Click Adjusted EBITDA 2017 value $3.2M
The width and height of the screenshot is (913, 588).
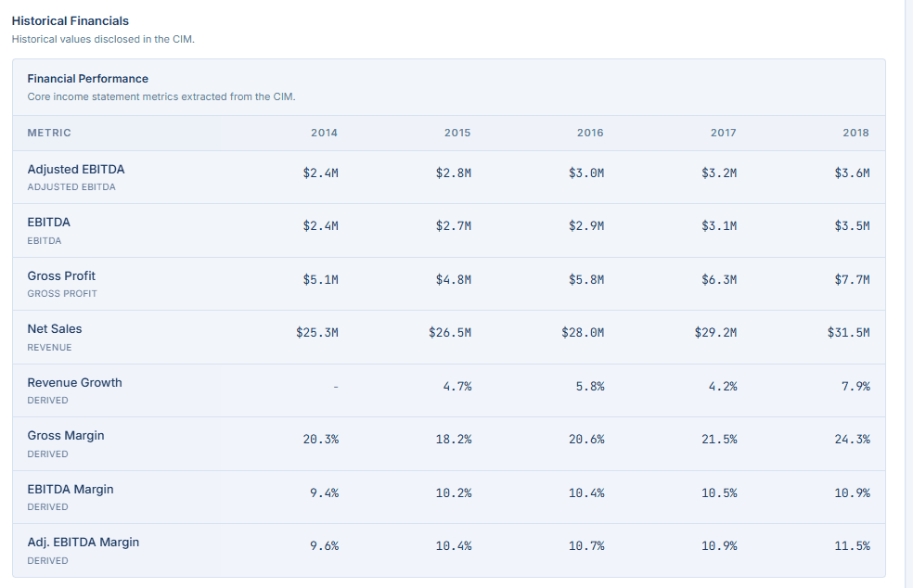(718, 173)
